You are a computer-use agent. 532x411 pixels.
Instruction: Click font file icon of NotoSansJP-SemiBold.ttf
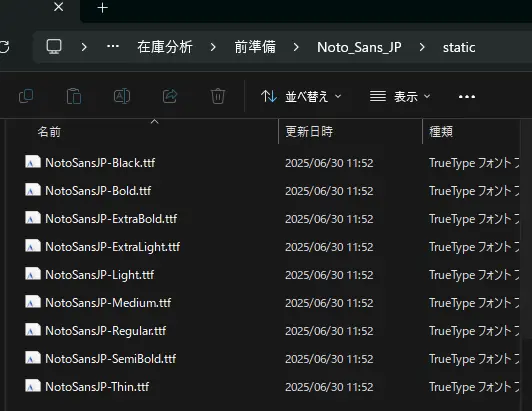pos(33,358)
